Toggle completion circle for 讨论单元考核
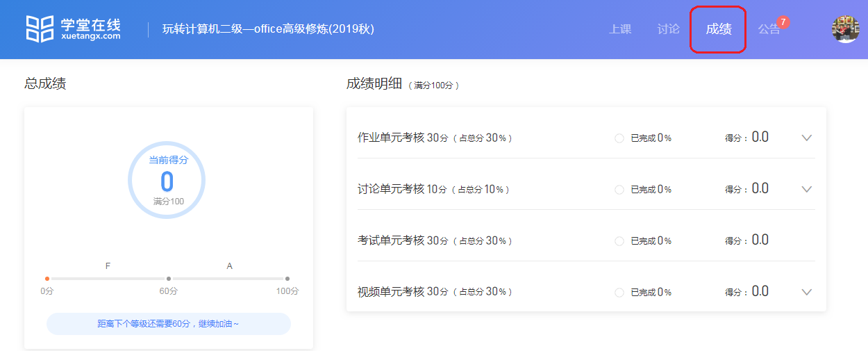Viewport: 868px width, 351px height. pyautogui.click(x=619, y=190)
